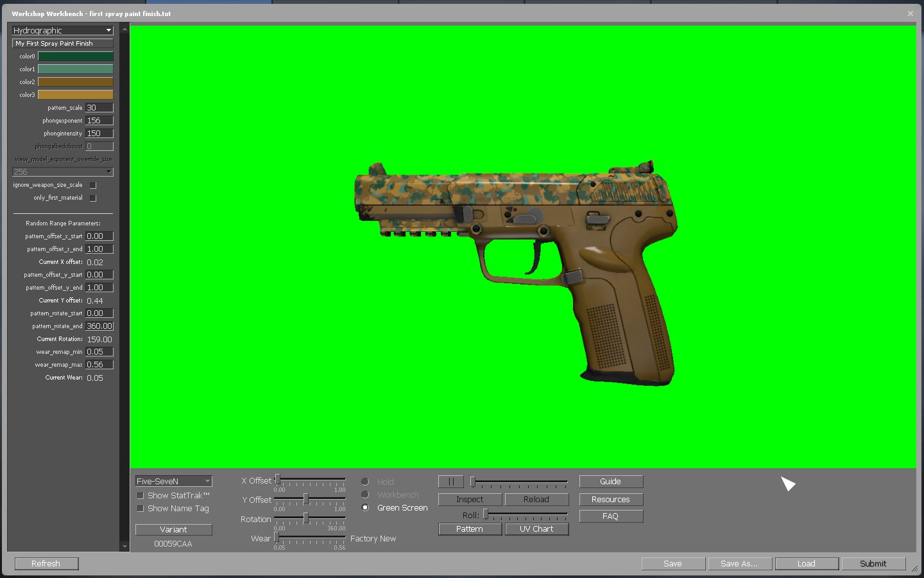Click the Roll slider

coord(526,514)
